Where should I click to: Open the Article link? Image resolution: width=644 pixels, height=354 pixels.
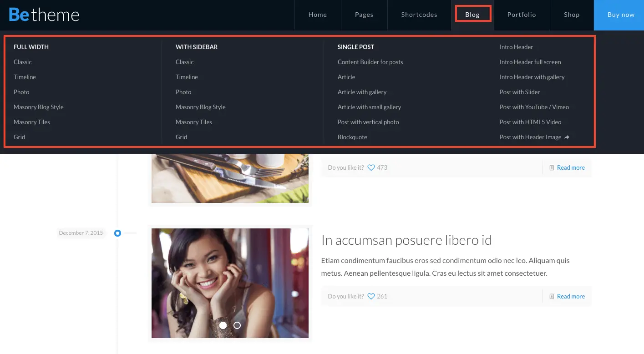point(346,77)
